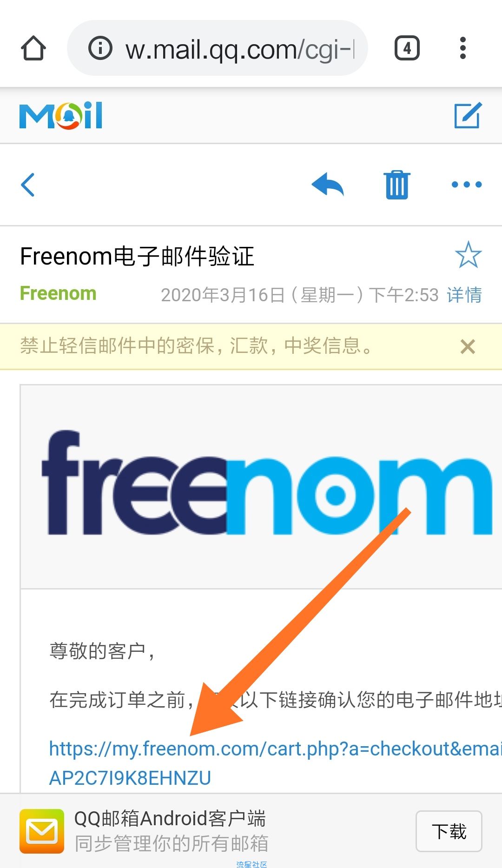Star the Freenom verification email

468,255
